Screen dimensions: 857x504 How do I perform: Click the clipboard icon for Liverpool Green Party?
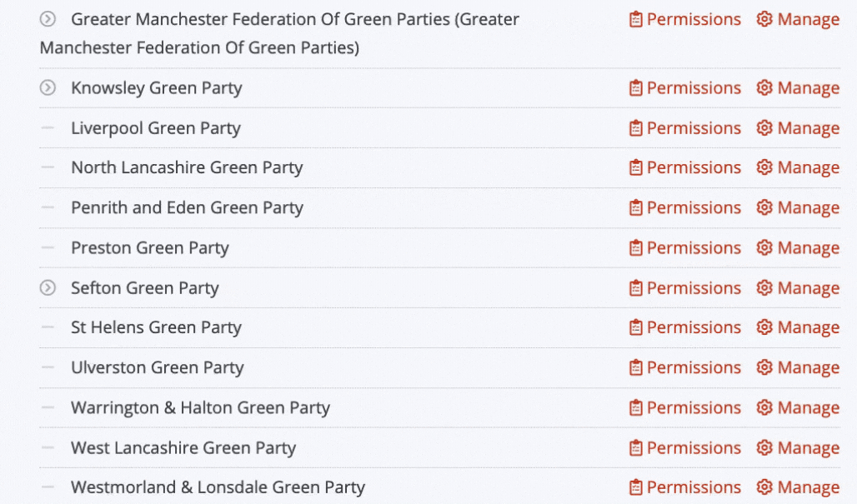(635, 128)
